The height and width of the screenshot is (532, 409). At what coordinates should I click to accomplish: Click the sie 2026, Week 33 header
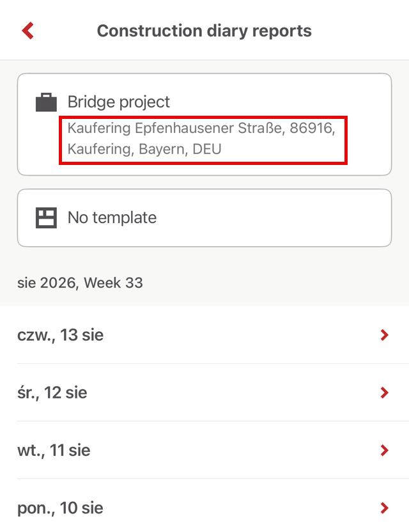pos(80,283)
